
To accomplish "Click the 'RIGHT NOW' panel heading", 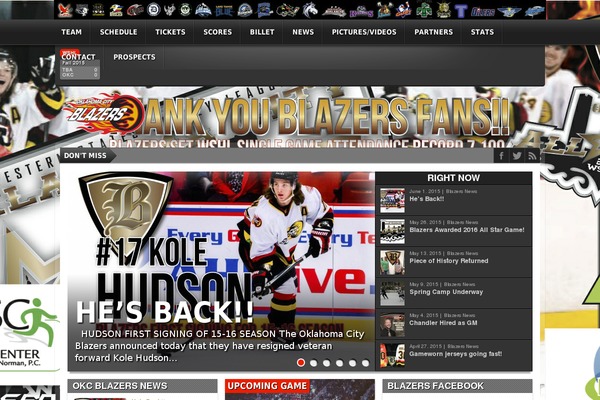I will [453, 178].
